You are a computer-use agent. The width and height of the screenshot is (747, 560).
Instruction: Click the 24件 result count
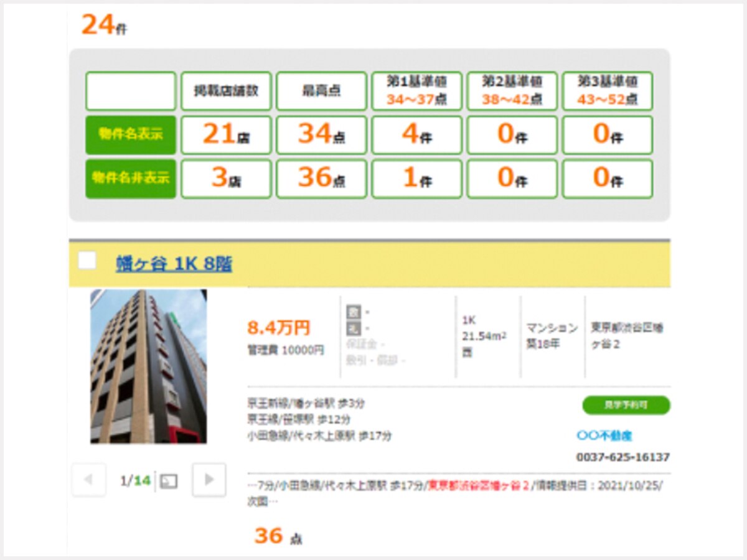[x=104, y=25]
